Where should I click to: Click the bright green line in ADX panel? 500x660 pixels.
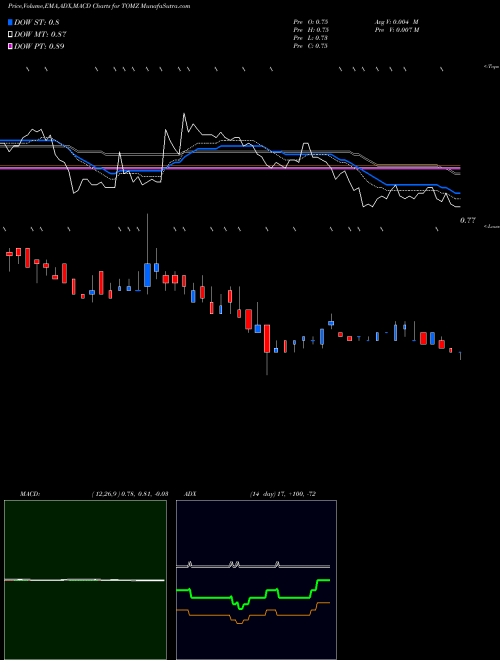(253, 594)
